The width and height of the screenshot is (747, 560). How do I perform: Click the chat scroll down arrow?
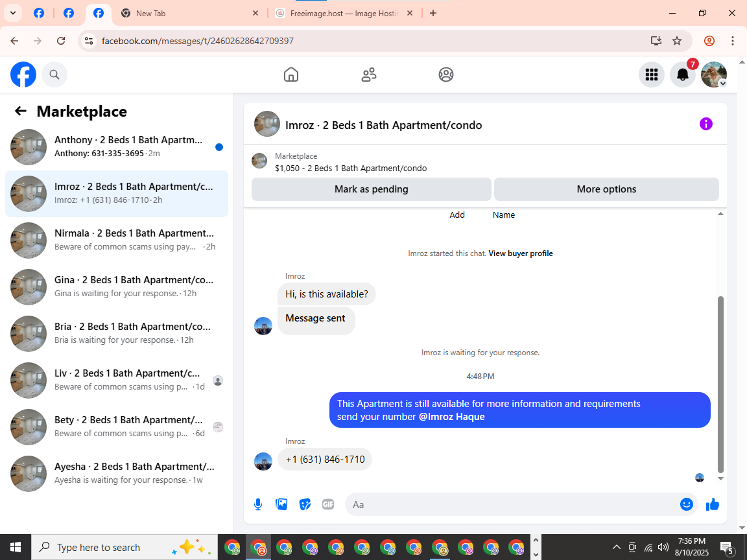point(720,478)
